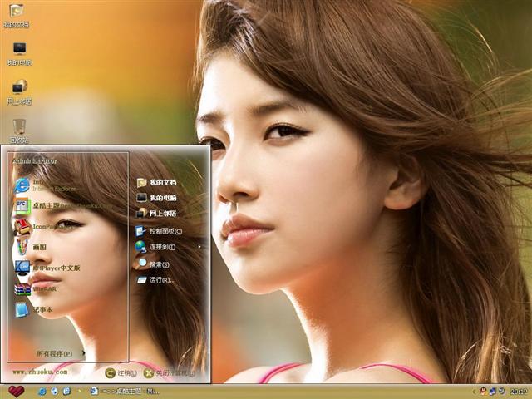This screenshot has width=532, height=399.
Task: Click network monitor tray icon
Action: pyautogui.click(x=492, y=392)
